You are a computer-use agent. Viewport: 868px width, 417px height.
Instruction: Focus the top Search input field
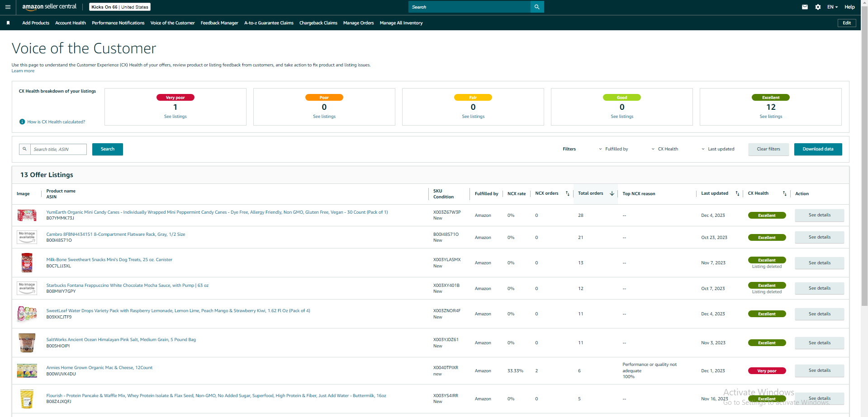click(470, 7)
